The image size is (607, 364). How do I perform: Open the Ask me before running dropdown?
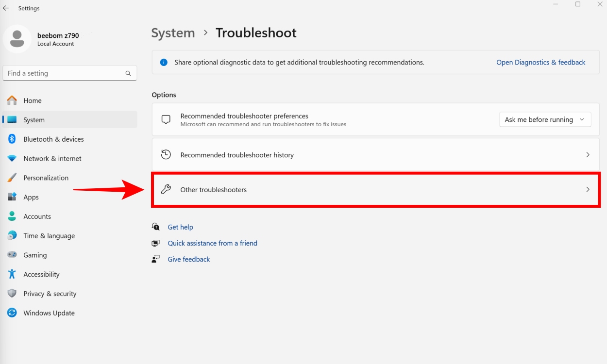pos(545,119)
